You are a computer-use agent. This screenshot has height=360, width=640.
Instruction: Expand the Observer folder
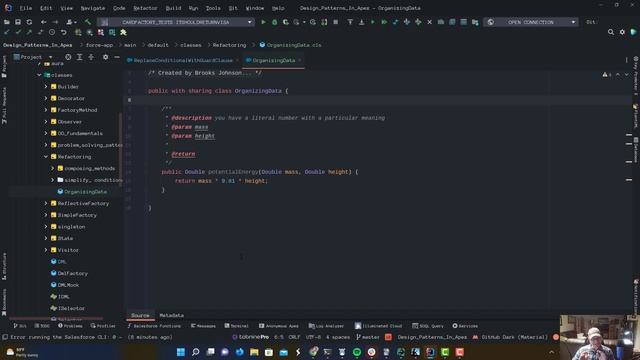[46, 122]
